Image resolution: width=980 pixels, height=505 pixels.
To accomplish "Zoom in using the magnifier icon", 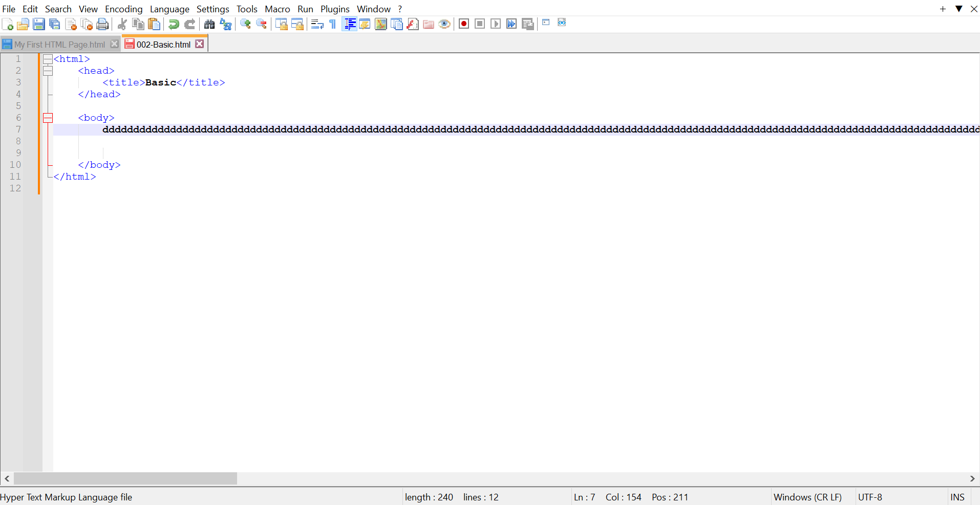I will 245,24.
